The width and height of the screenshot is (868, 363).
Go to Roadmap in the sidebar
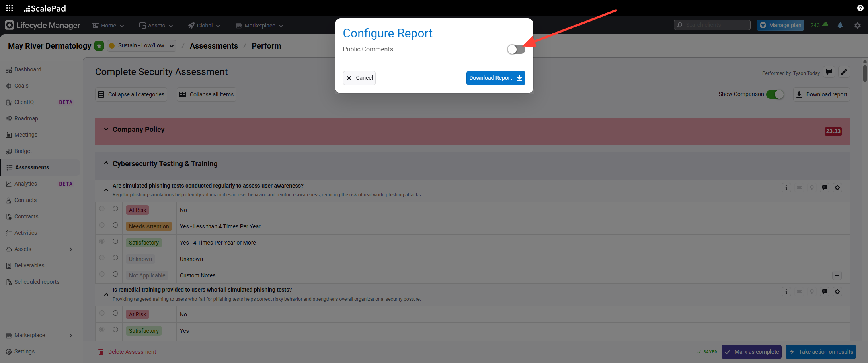coord(26,118)
